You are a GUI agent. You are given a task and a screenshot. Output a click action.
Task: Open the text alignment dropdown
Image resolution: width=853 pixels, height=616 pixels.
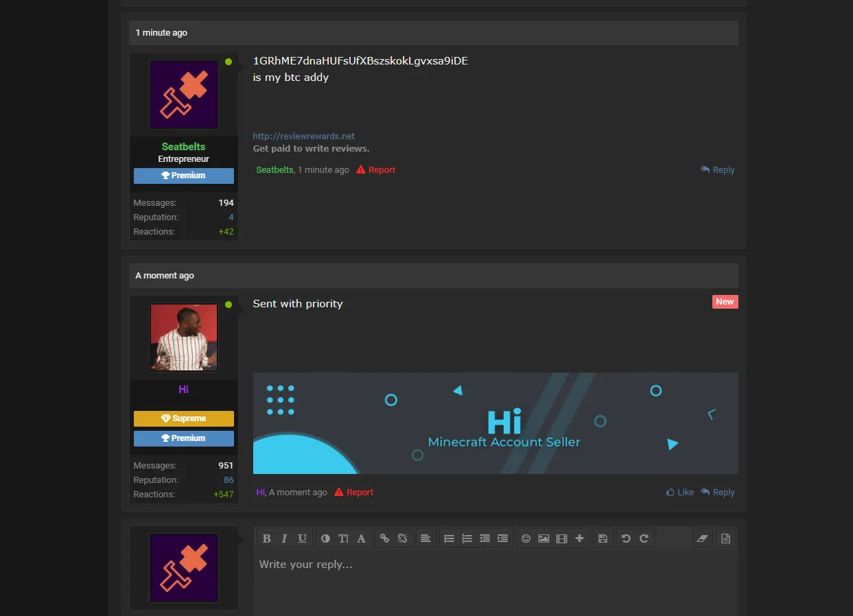(x=425, y=538)
